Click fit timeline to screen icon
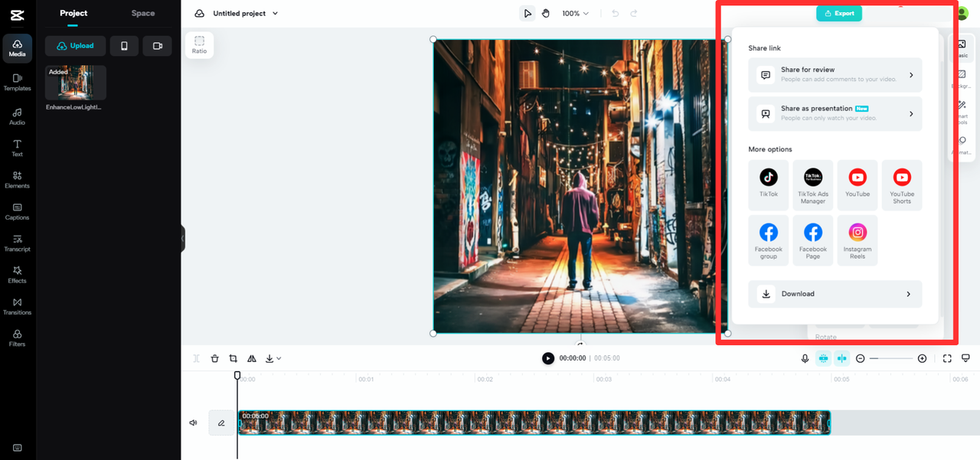The image size is (980, 460). point(947,358)
